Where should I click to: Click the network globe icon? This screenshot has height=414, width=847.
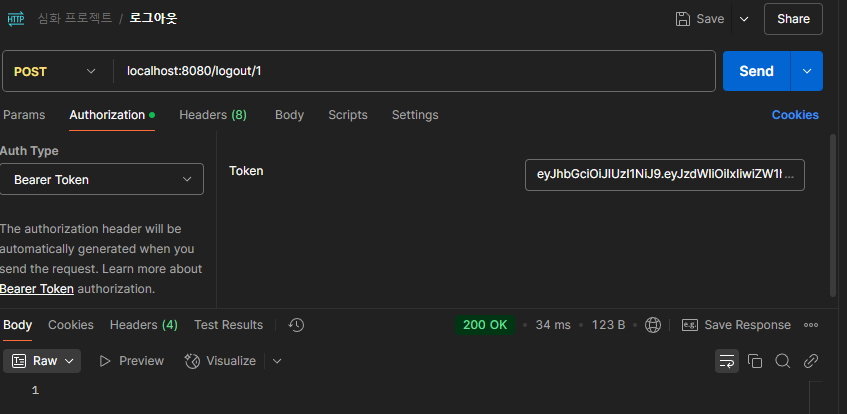653,325
